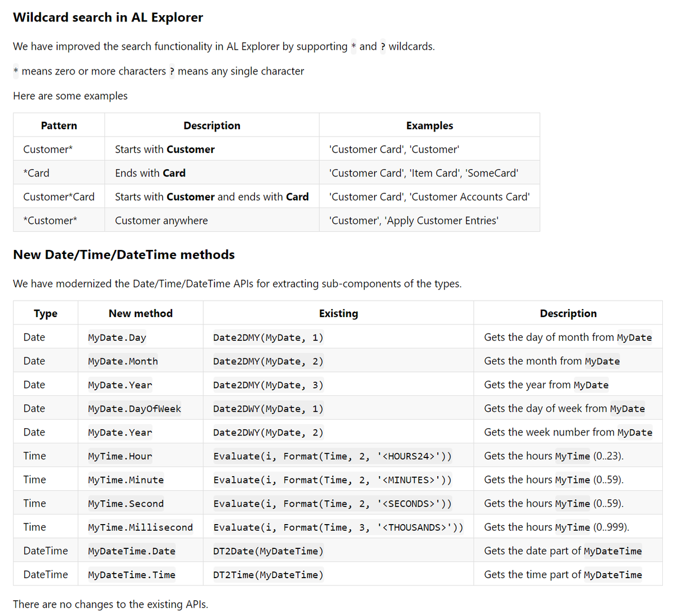Image resolution: width=677 pixels, height=616 pixels.
Task: Select the 'Examples' column header
Action: 429,125
